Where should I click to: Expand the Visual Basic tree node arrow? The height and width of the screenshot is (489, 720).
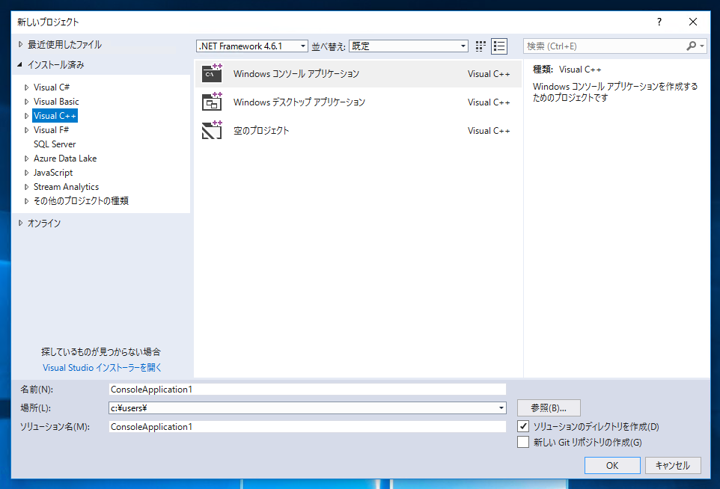tap(27, 101)
